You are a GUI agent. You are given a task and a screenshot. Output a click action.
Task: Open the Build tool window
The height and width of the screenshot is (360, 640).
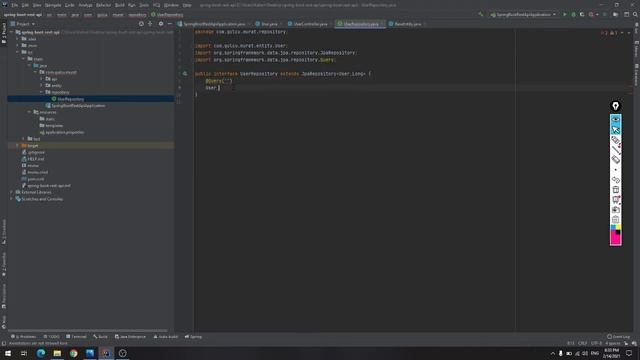100,337
